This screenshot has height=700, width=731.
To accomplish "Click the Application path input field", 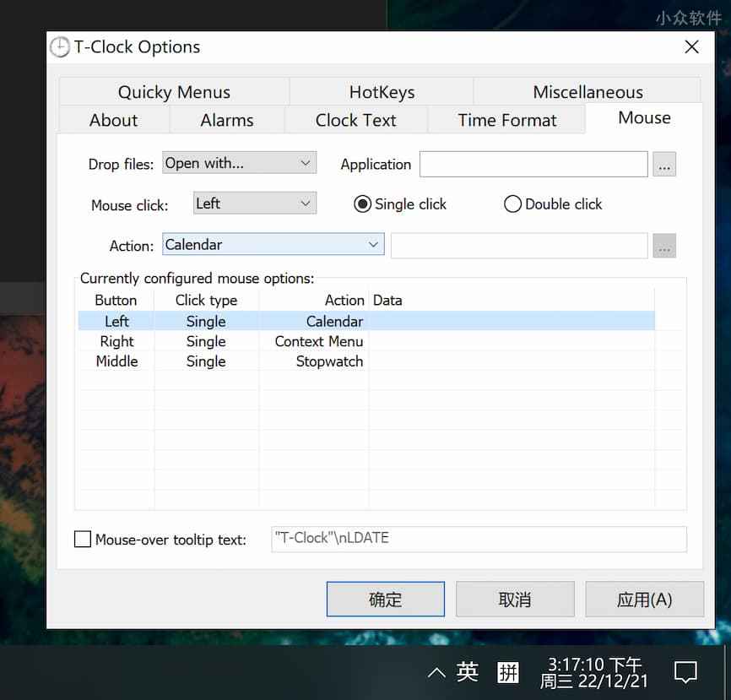I will click(533, 165).
